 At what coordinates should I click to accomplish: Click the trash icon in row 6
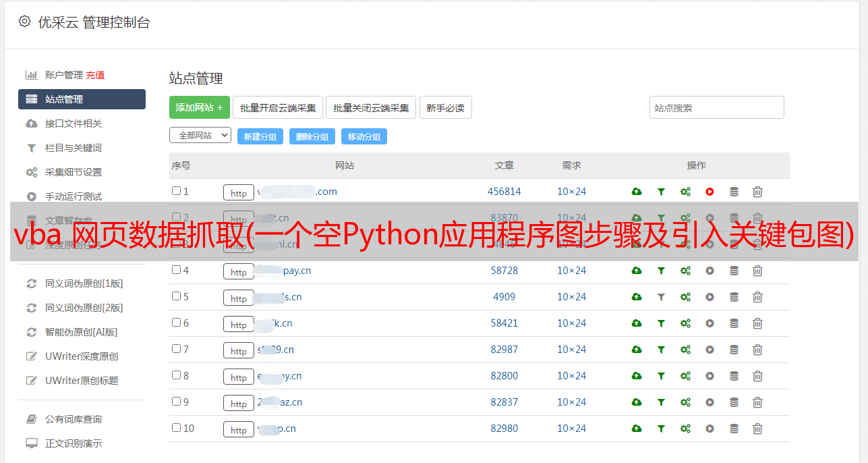[x=757, y=323]
